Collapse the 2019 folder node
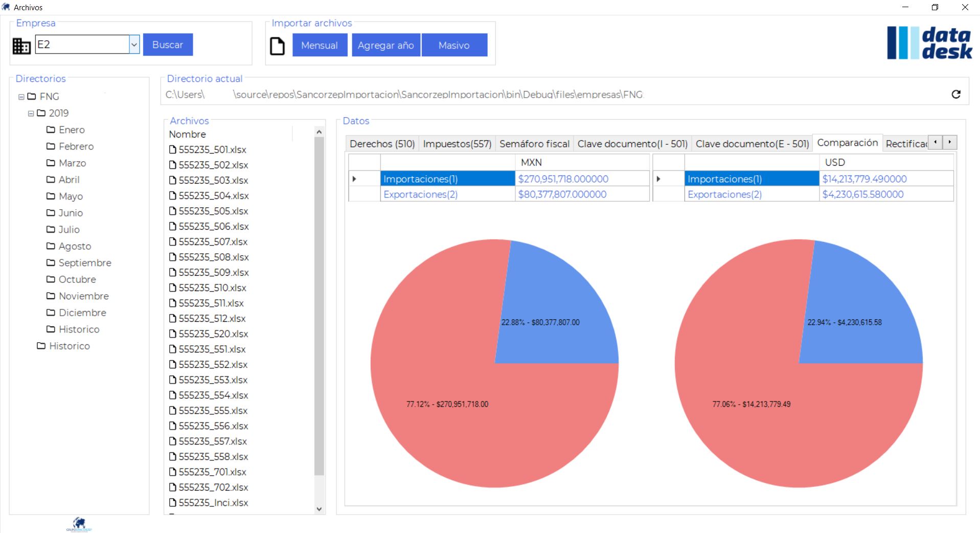The width and height of the screenshot is (980, 533). 31,114
